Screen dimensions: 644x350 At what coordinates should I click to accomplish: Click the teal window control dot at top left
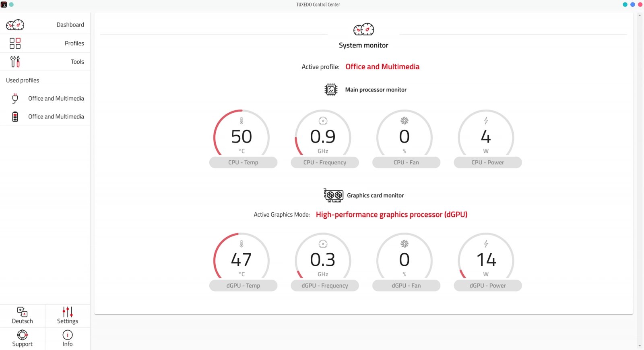click(11, 4)
